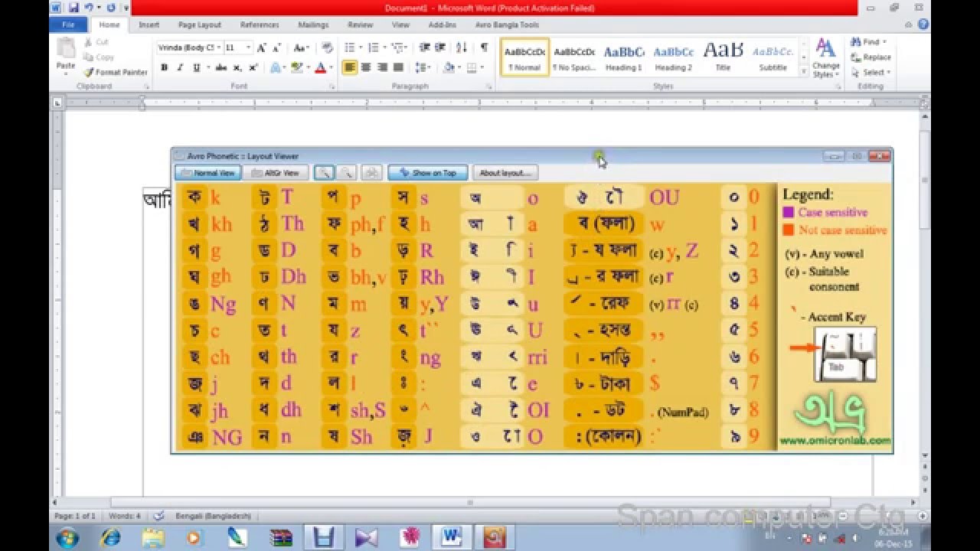Click Replace in Editing group

click(871, 57)
